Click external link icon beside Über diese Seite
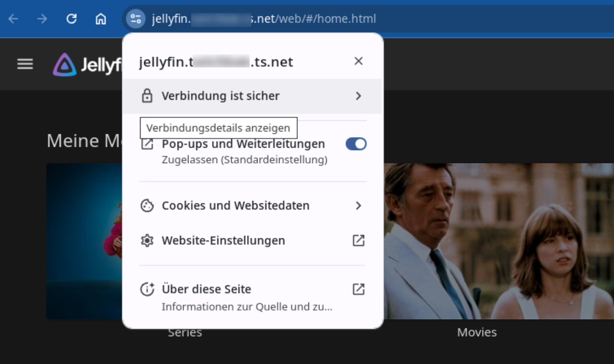This screenshot has width=614, height=364. point(358,289)
